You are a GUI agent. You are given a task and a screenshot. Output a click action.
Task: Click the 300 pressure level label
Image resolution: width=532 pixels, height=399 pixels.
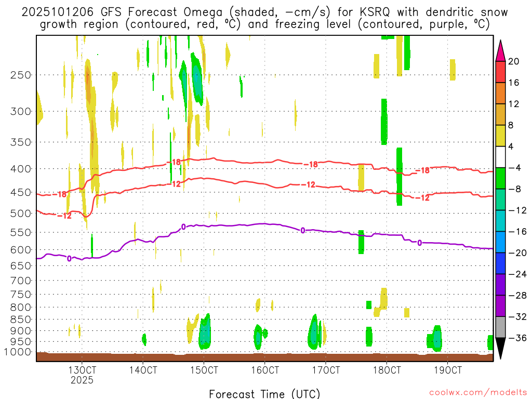(x=21, y=111)
